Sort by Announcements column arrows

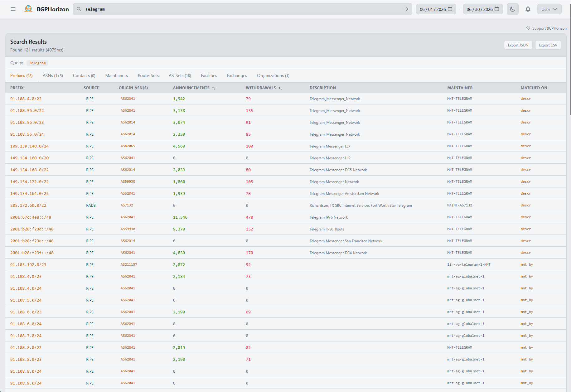tap(214, 88)
